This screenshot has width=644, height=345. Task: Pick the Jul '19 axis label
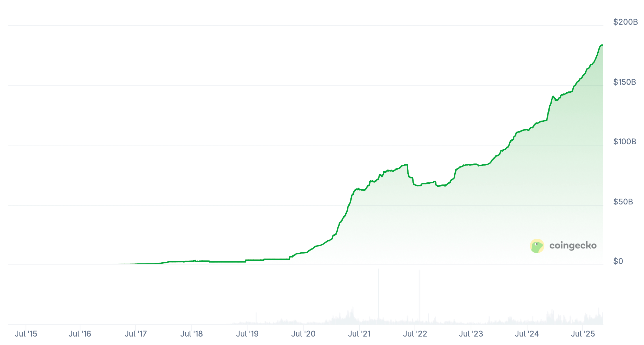pyautogui.click(x=247, y=334)
